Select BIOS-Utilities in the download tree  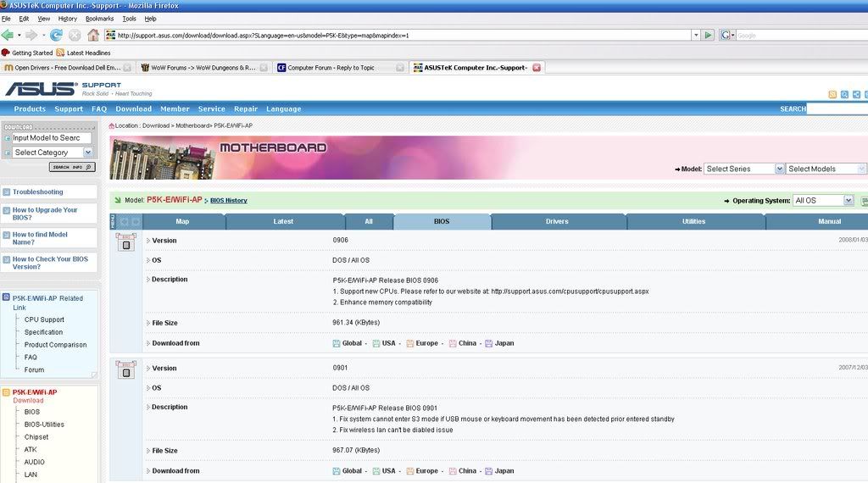44,425
